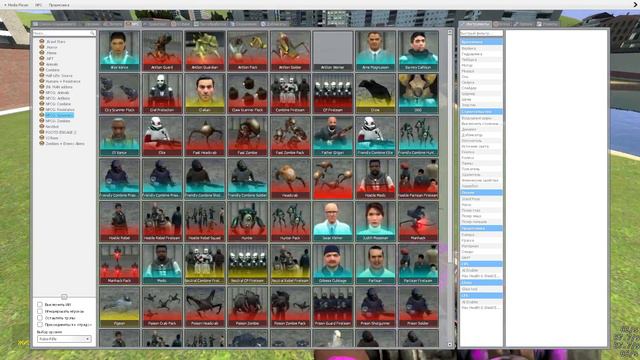The image size is (640, 360).
Task: Click the NPC search field
Action: click(64, 33)
